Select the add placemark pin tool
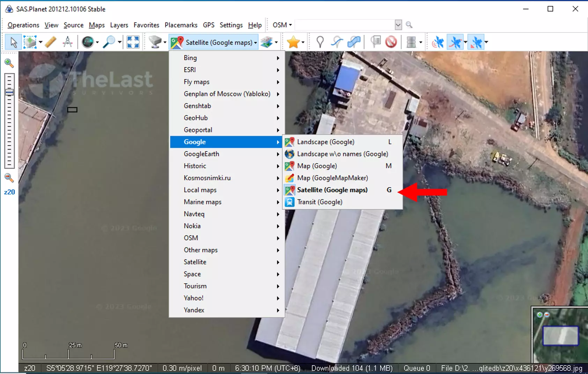Viewport: 588px width, 374px height. [320, 42]
